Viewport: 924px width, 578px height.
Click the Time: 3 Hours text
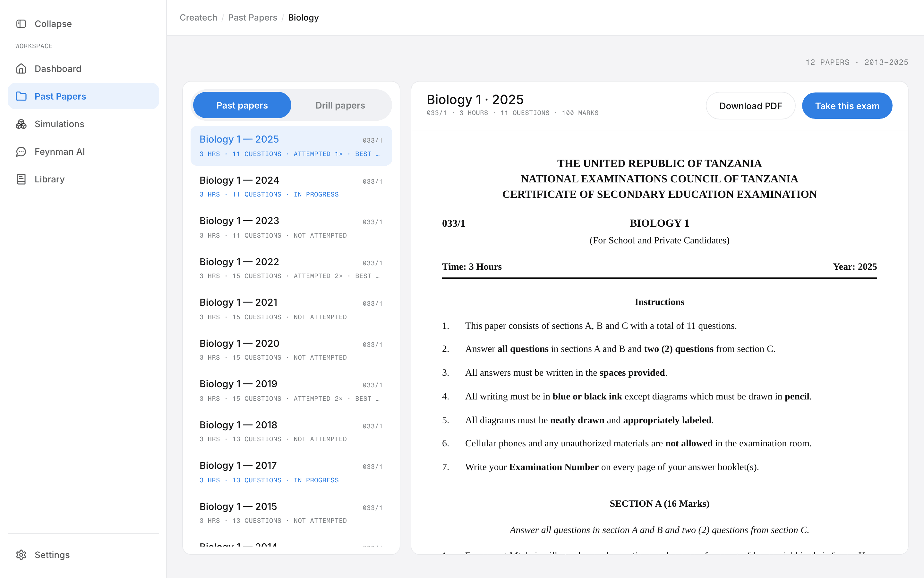(x=472, y=267)
